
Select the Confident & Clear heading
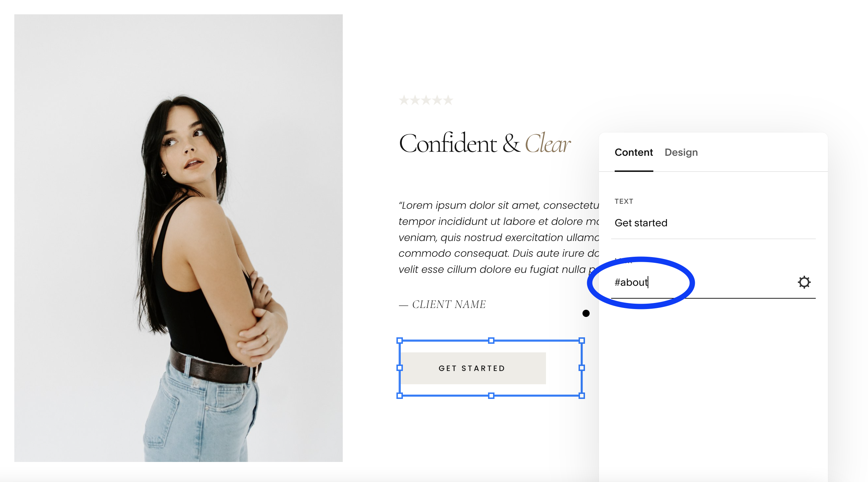[x=484, y=143]
